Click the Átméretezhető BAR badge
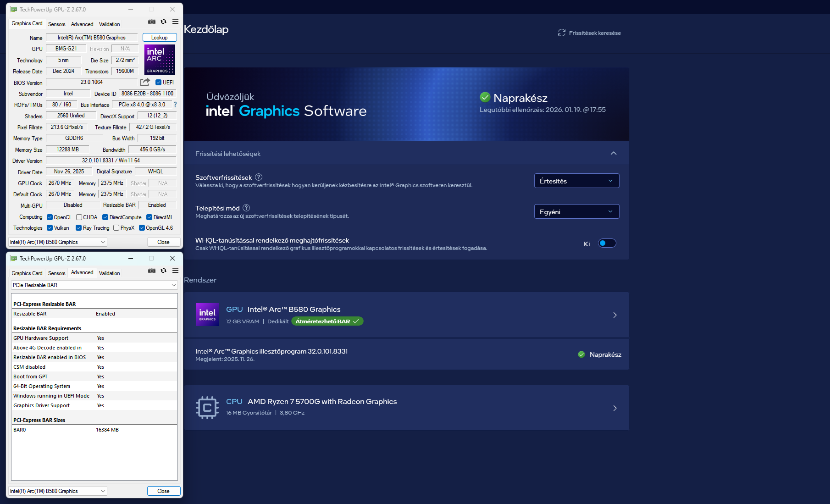 327,321
